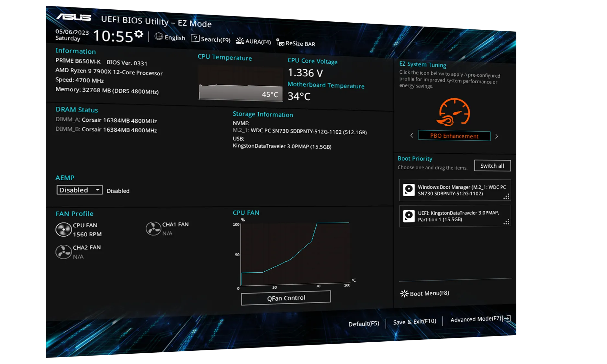Image resolution: width=607 pixels, height=364 pixels.
Task: Go to next EZ System Tuning profile
Action: pos(497,136)
